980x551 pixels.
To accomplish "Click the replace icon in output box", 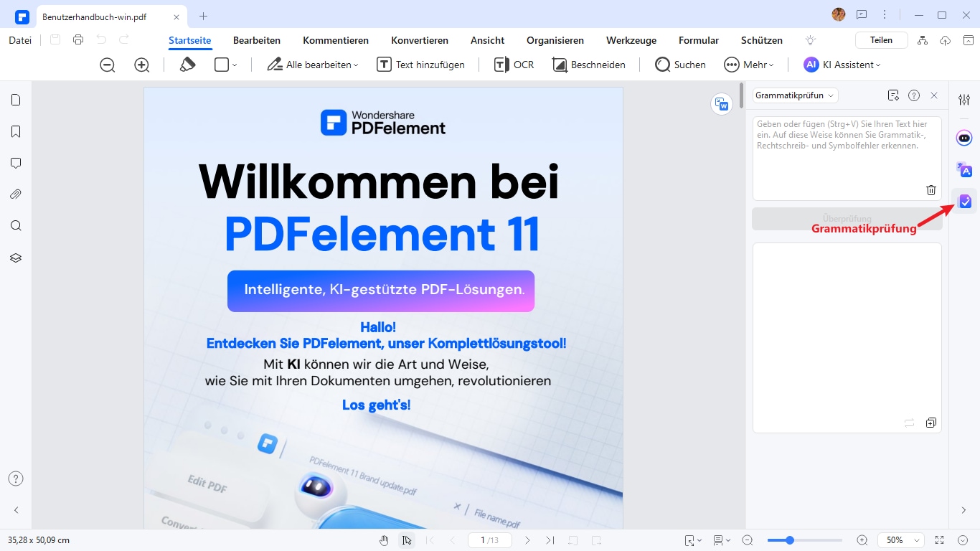I will [910, 423].
